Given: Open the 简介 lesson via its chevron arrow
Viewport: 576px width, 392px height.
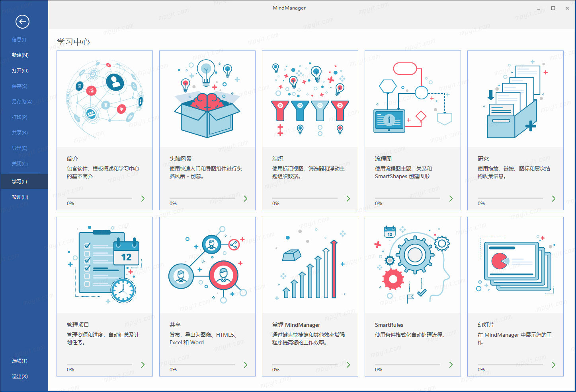Looking at the screenshot, I should tap(143, 198).
